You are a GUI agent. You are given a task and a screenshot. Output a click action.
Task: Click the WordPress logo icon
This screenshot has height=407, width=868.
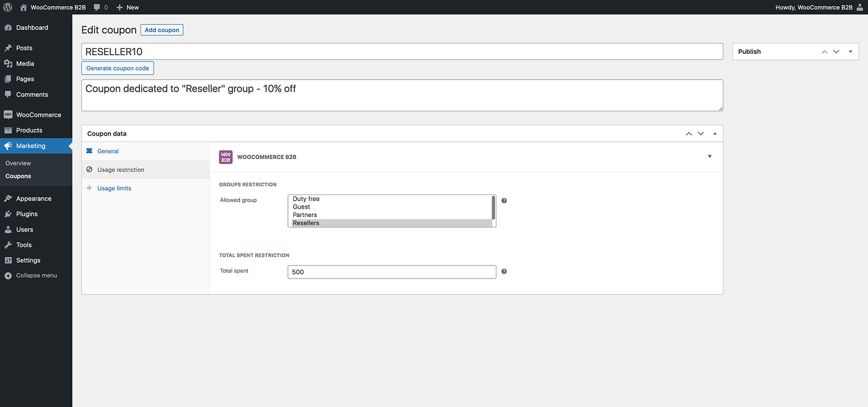[8, 7]
